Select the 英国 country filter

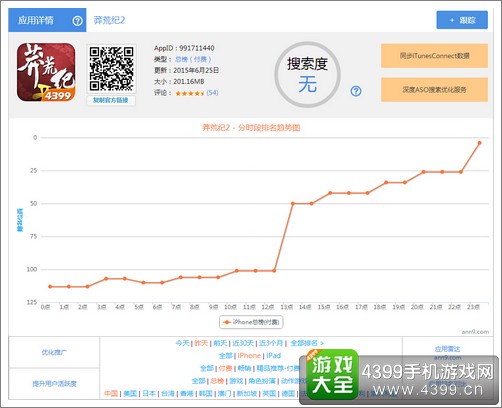coord(269,393)
